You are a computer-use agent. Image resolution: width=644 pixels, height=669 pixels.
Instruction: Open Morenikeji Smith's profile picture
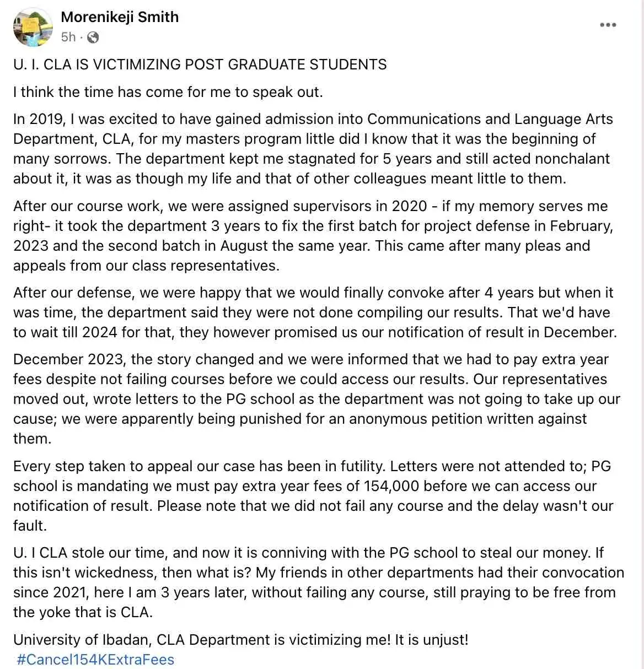[33, 27]
